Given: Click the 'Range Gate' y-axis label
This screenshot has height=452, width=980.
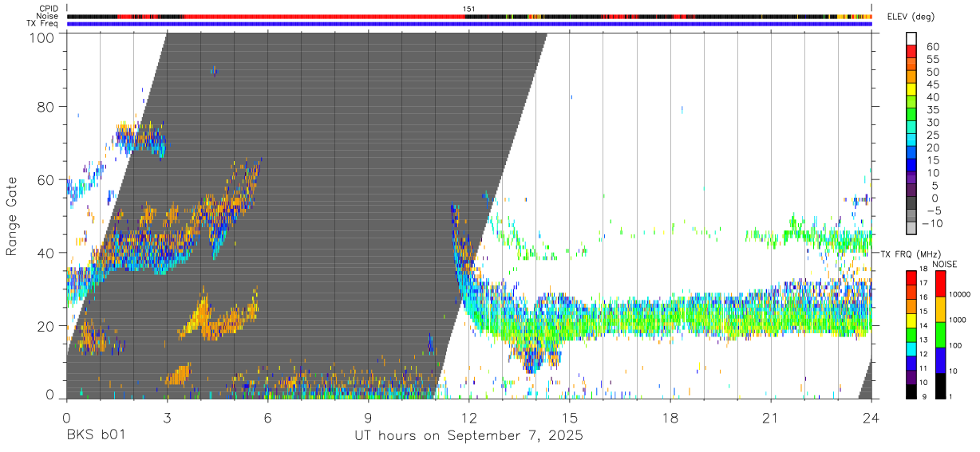Looking at the screenshot, I should [x=12, y=217].
